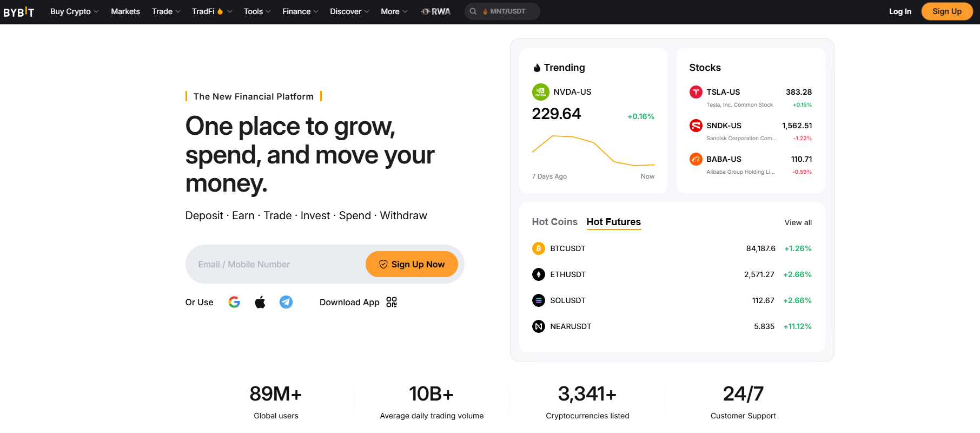The height and width of the screenshot is (433, 980).
Task: Click the Bitcoin BTCUSDT coin icon
Action: pyautogui.click(x=539, y=248)
